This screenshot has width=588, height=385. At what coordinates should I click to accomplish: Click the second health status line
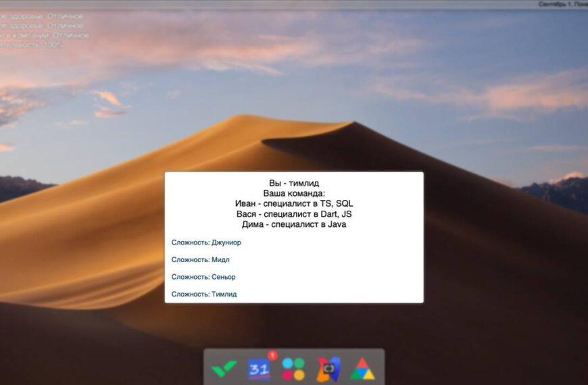(42, 26)
